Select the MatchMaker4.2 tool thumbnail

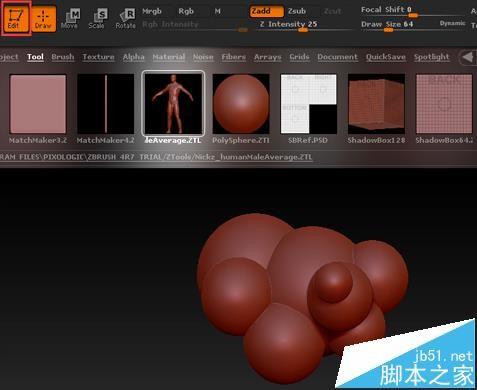click(x=105, y=104)
